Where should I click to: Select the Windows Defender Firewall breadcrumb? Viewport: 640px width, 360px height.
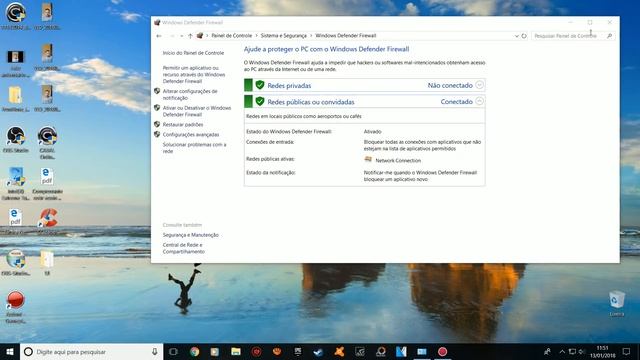[346, 36]
